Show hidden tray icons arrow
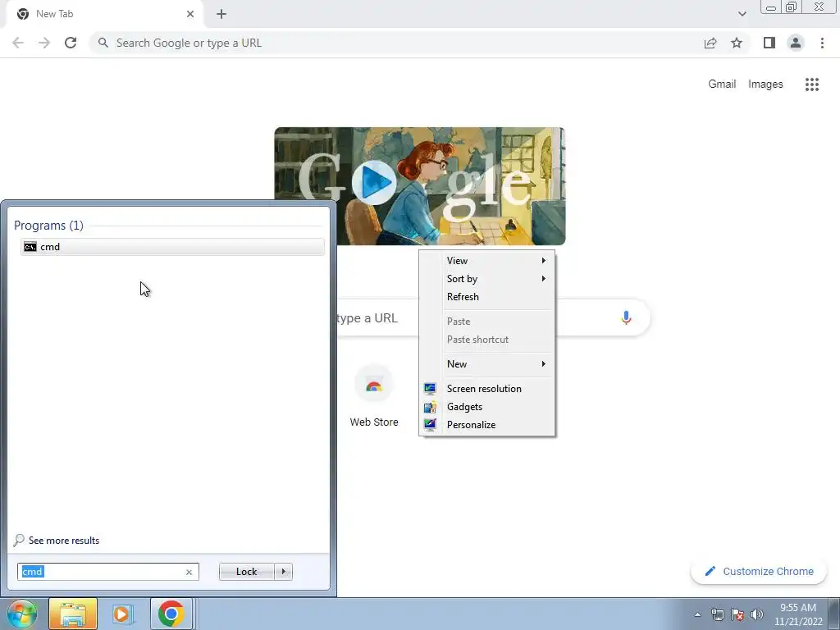Image resolution: width=840 pixels, height=630 pixels. tap(697, 614)
